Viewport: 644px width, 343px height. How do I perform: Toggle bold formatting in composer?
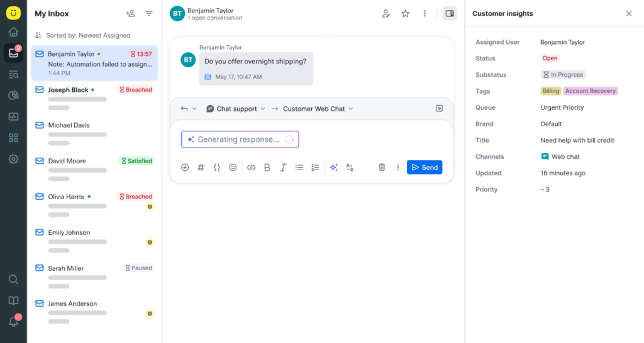click(267, 168)
